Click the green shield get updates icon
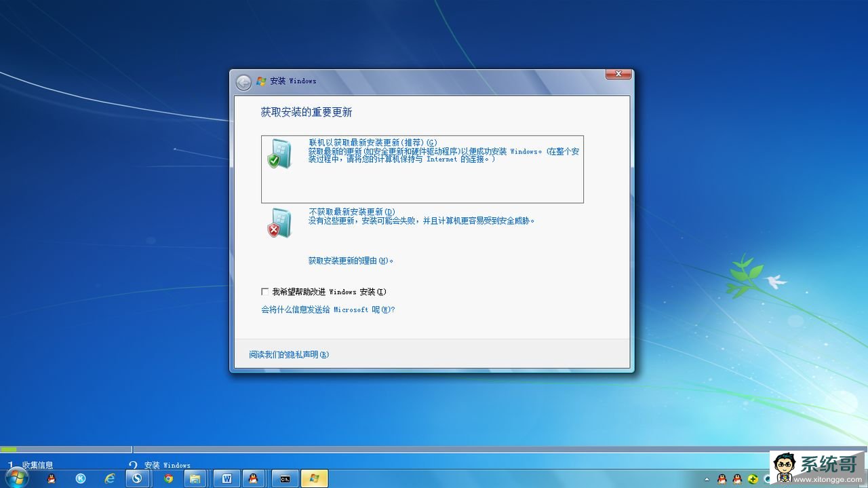Screen dimensions: 868x488 coord(279,154)
